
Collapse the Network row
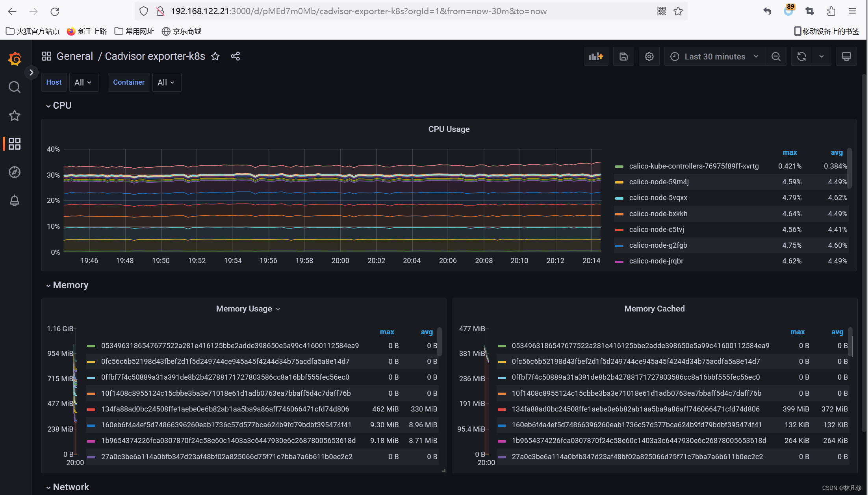(67, 487)
